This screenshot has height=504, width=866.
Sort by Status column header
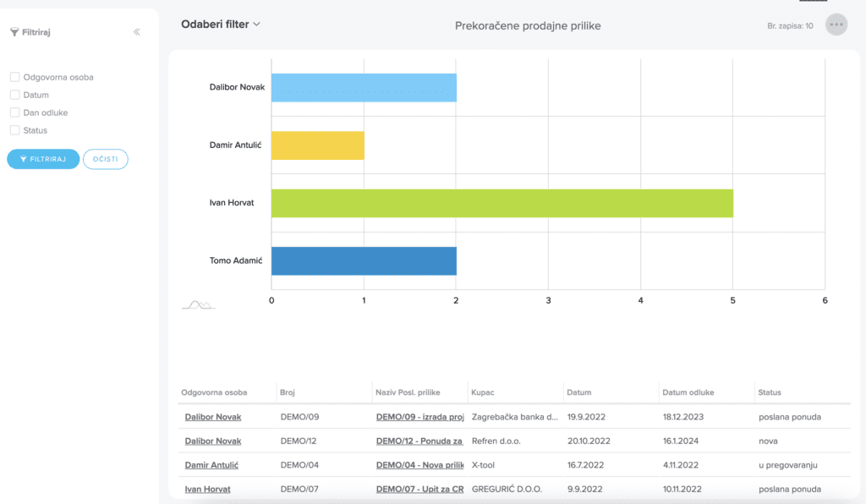coord(770,392)
